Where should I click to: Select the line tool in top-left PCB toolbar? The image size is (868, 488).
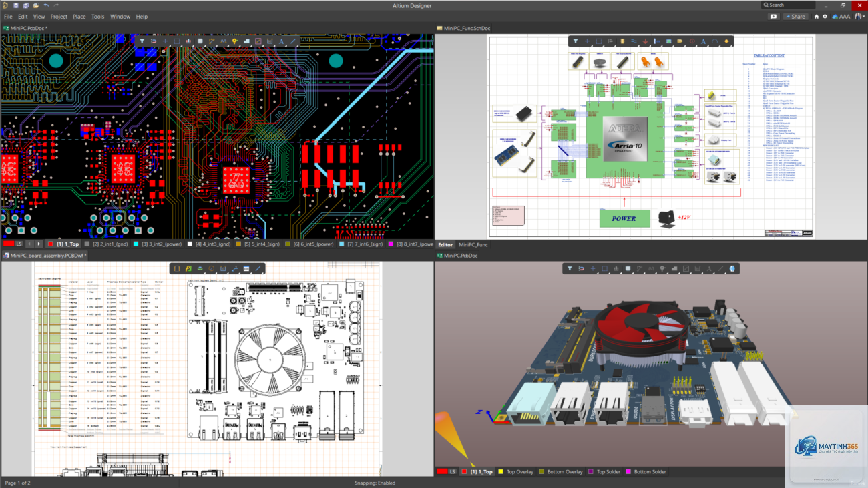click(293, 41)
